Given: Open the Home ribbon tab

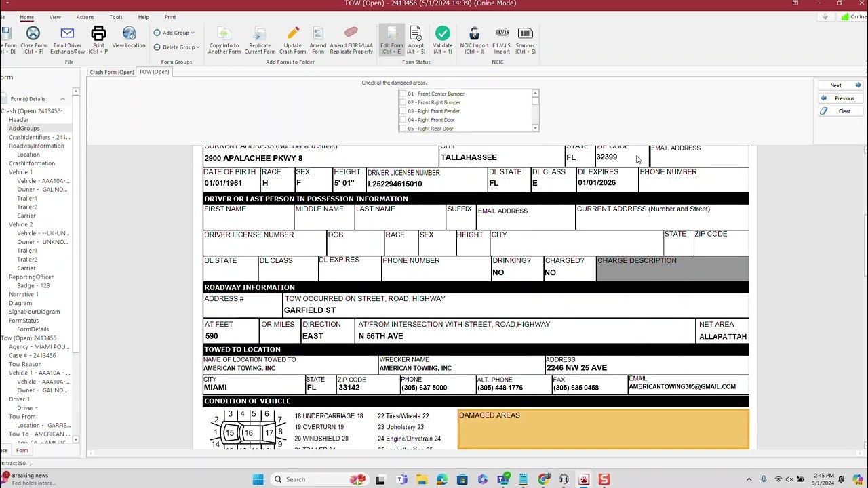Looking at the screenshot, I should click(26, 17).
